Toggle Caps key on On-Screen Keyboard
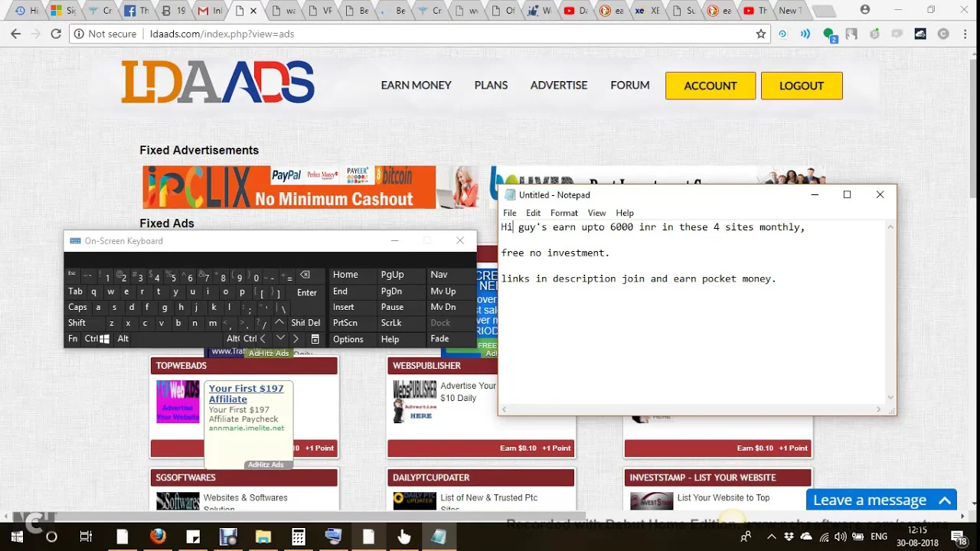980x551 pixels. (x=78, y=307)
